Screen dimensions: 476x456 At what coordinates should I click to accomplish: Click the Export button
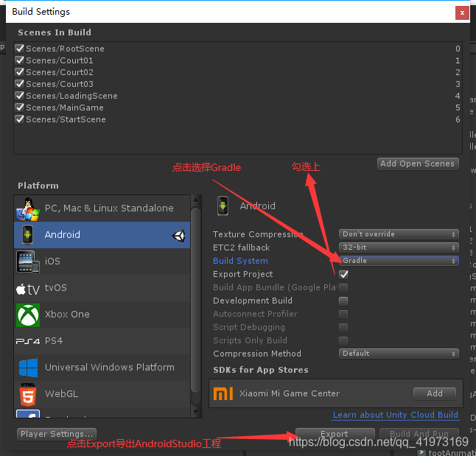pyautogui.click(x=335, y=434)
